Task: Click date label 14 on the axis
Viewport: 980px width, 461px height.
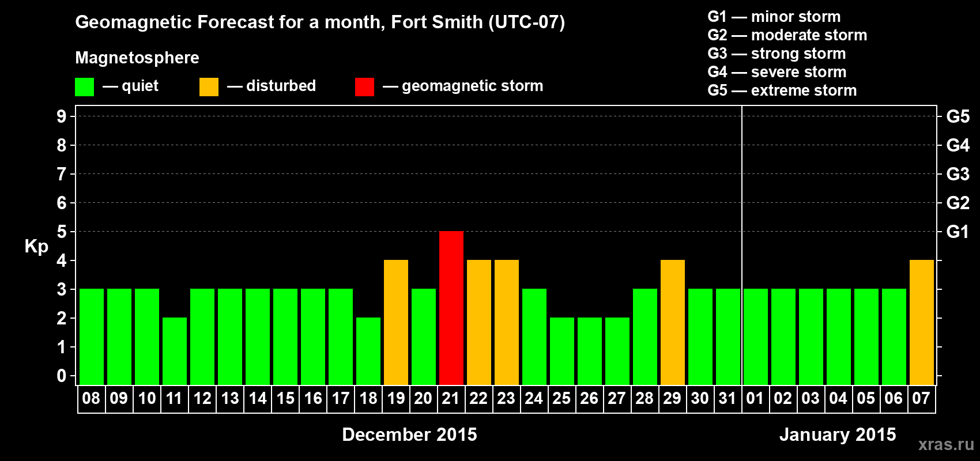Action: coord(257,398)
